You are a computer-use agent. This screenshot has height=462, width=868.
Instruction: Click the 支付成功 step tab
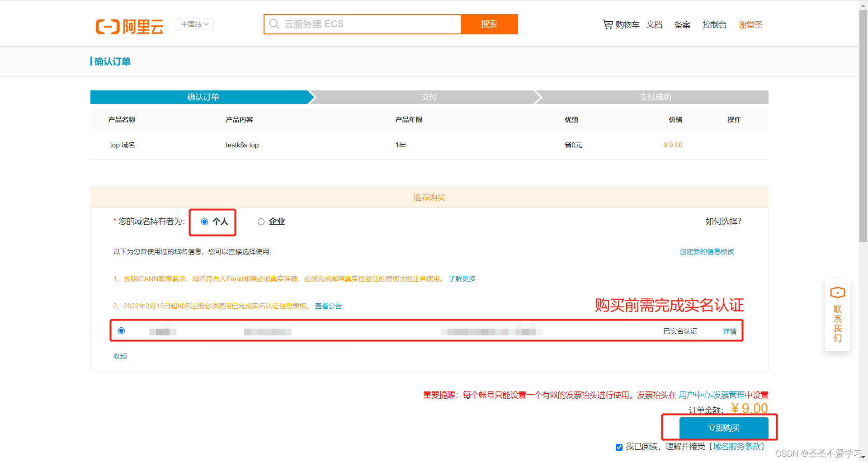(655, 97)
